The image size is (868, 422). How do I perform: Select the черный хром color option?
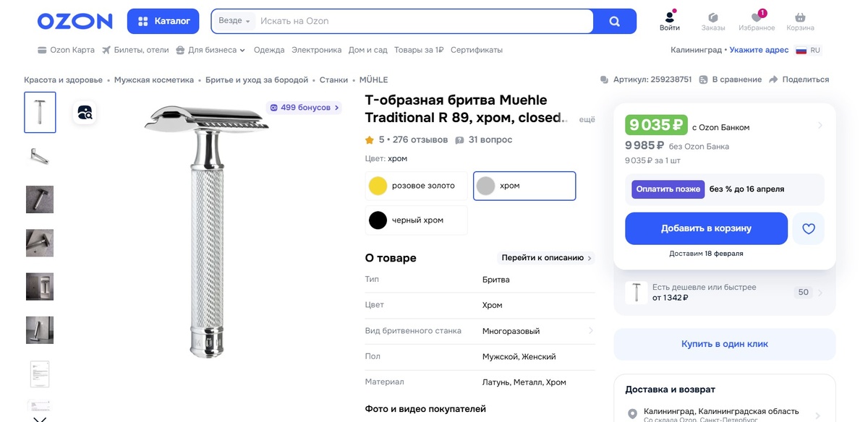416,220
